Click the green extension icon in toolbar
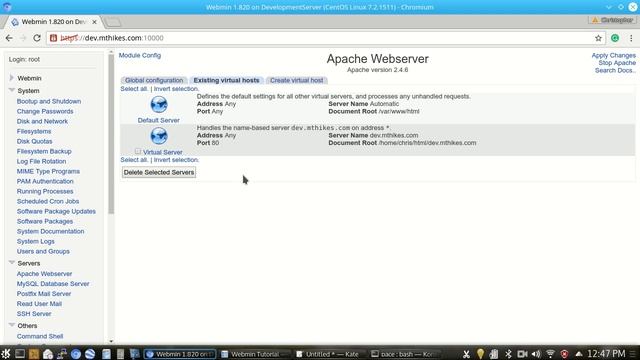640x360 pixels. pos(615,38)
